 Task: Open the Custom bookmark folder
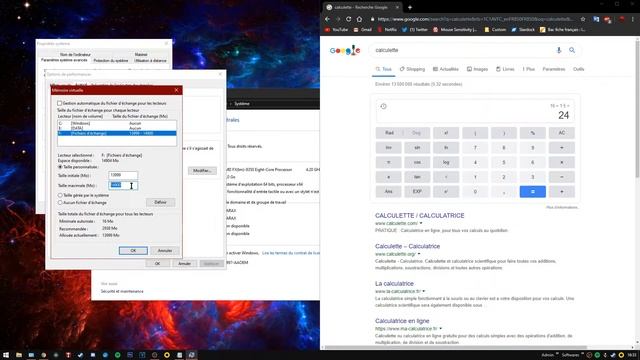(x=495, y=30)
